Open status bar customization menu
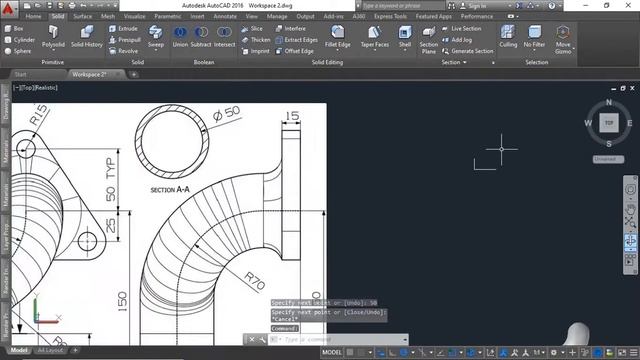 tap(634, 353)
